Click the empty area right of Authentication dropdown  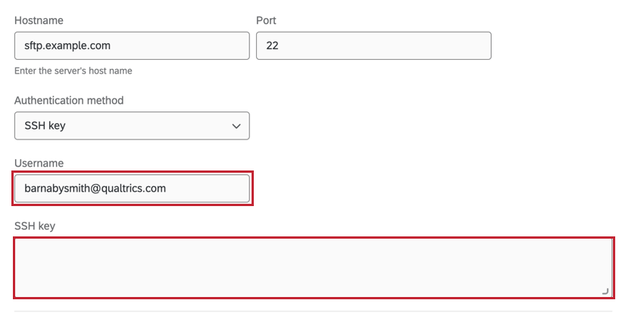pos(439,126)
